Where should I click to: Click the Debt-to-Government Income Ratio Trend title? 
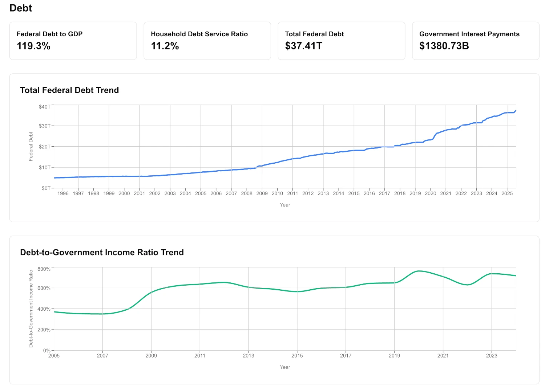(102, 252)
